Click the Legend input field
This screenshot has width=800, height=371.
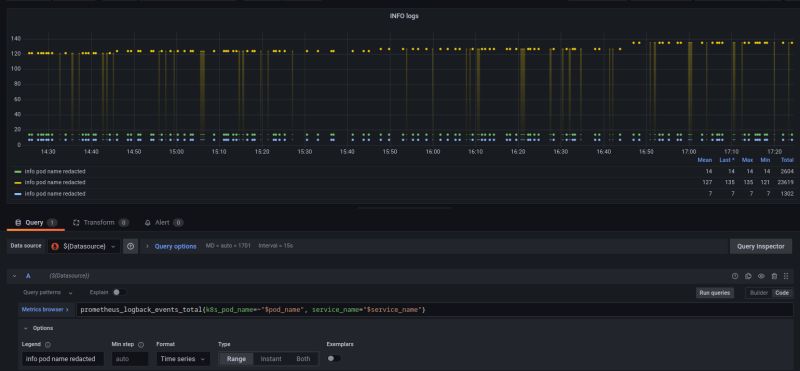(x=63, y=359)
